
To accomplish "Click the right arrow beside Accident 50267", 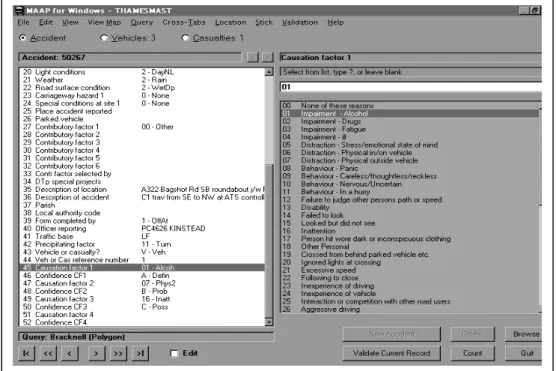I will click(x=268, y=57).
